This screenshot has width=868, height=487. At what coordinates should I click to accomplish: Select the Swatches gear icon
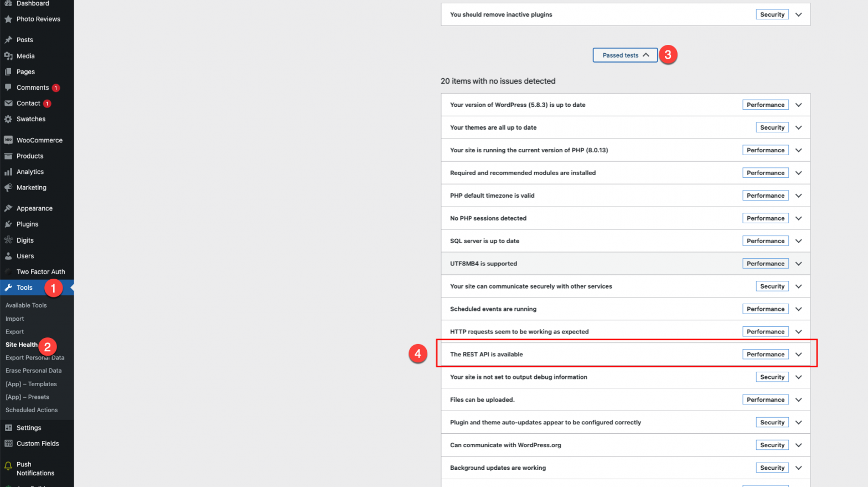point(8,119)
